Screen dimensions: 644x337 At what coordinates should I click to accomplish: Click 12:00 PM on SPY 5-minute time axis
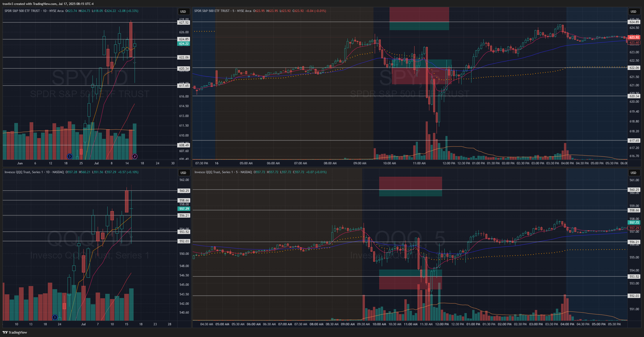449,163
